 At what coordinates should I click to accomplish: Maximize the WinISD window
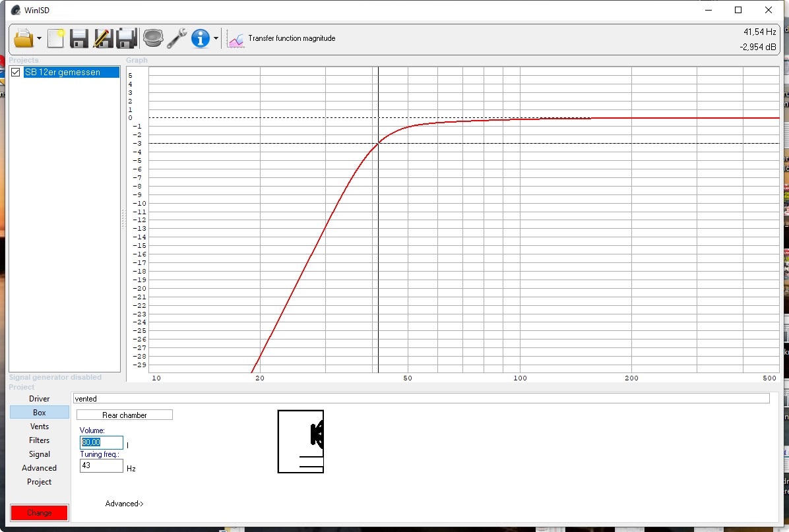coord(738,10)
